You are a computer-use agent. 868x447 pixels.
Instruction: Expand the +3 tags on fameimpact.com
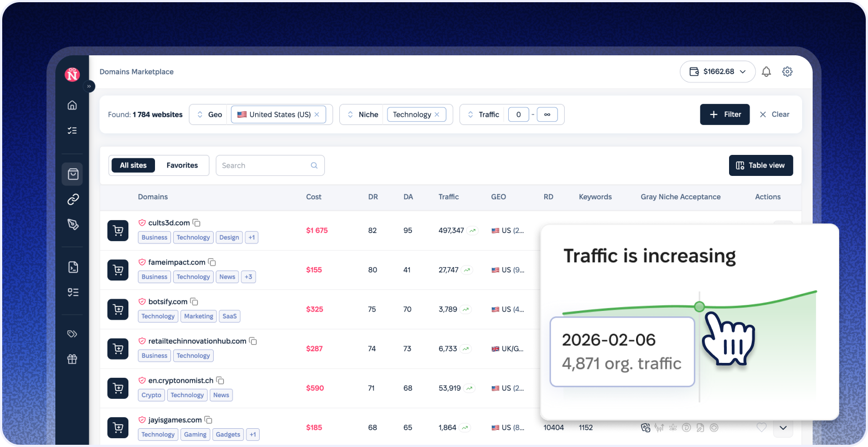click(x=249, y=277)
